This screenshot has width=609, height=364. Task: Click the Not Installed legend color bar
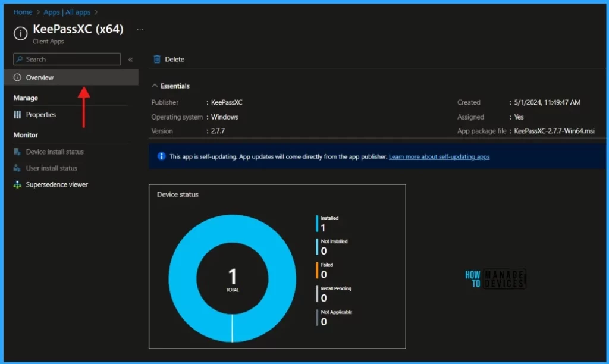click(x=317, y=247)
